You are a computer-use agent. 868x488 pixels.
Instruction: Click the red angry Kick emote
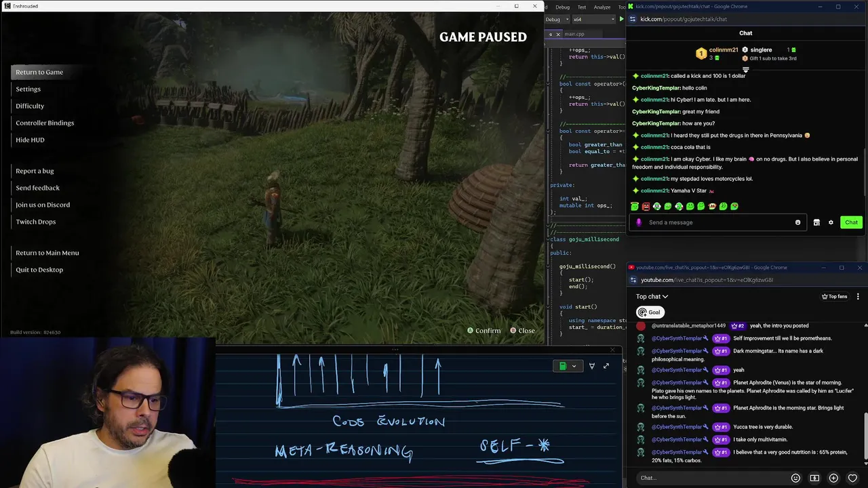646,206
